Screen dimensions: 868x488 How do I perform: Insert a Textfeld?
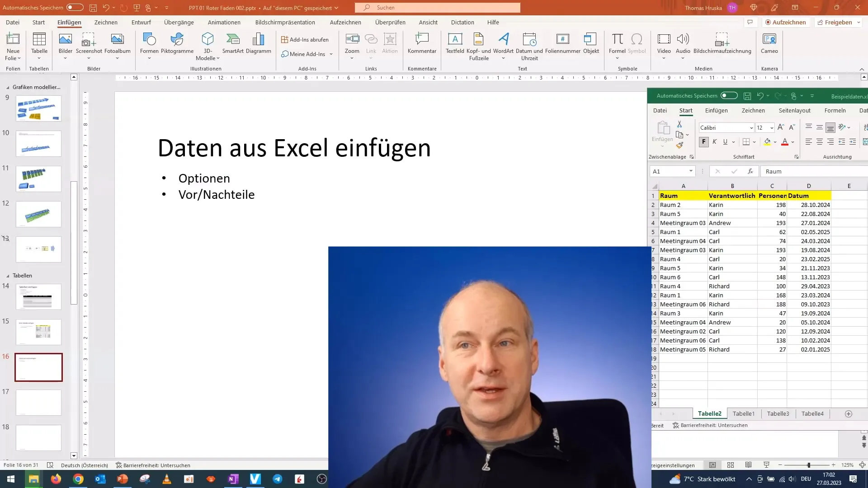455,43
